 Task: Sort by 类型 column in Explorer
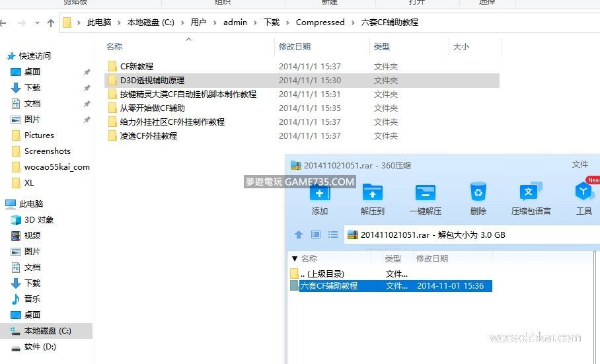point(381,47)
